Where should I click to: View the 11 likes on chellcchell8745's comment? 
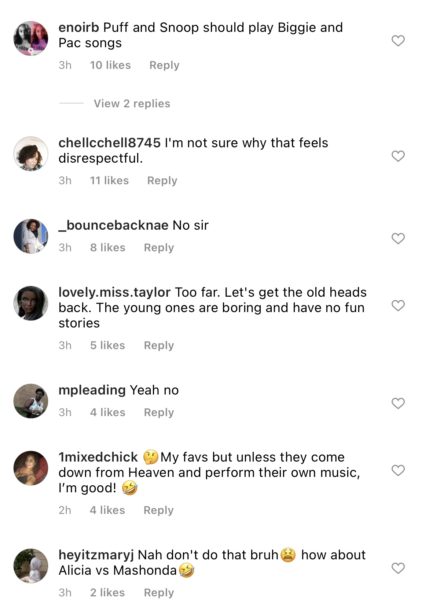109,180
